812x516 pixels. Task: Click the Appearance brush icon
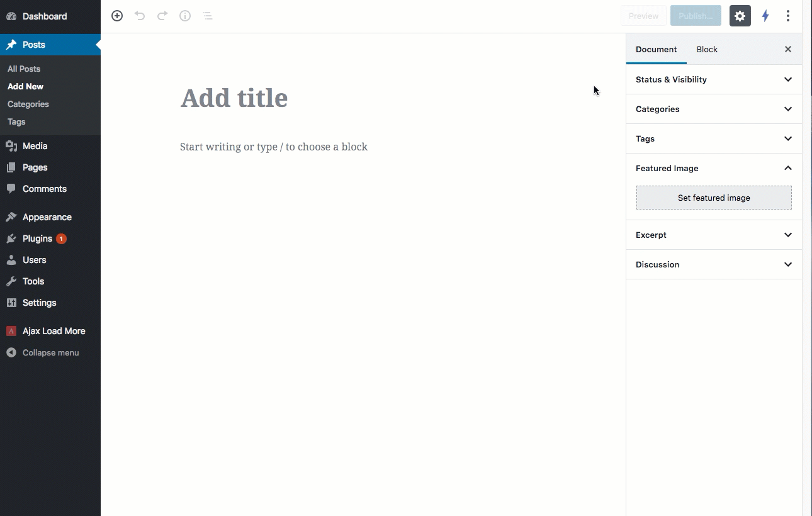click(x=11, y=217)
